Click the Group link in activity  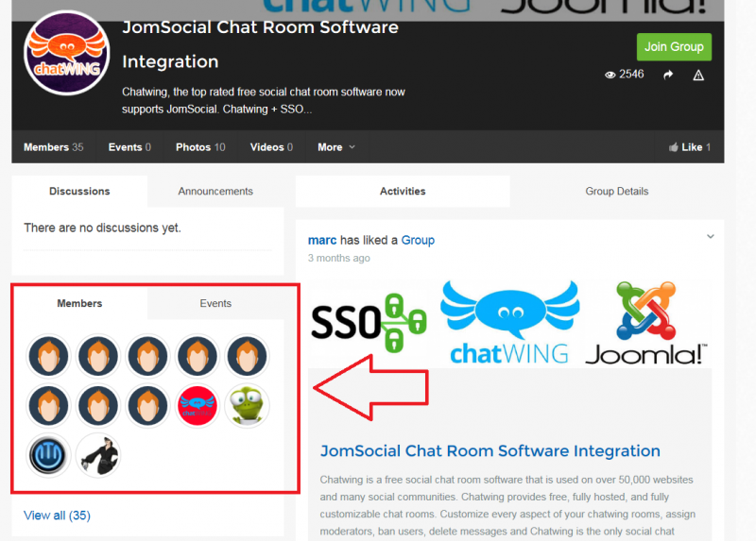[418, 240]
